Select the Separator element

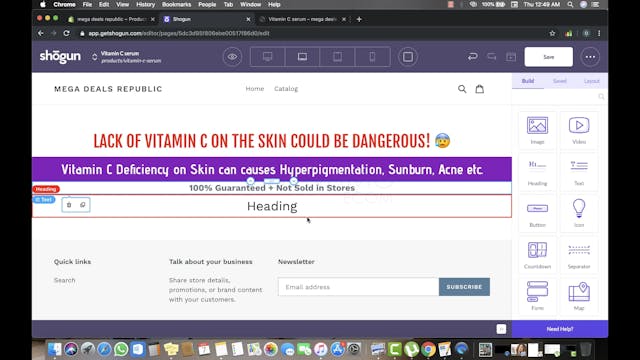[579, 255]
